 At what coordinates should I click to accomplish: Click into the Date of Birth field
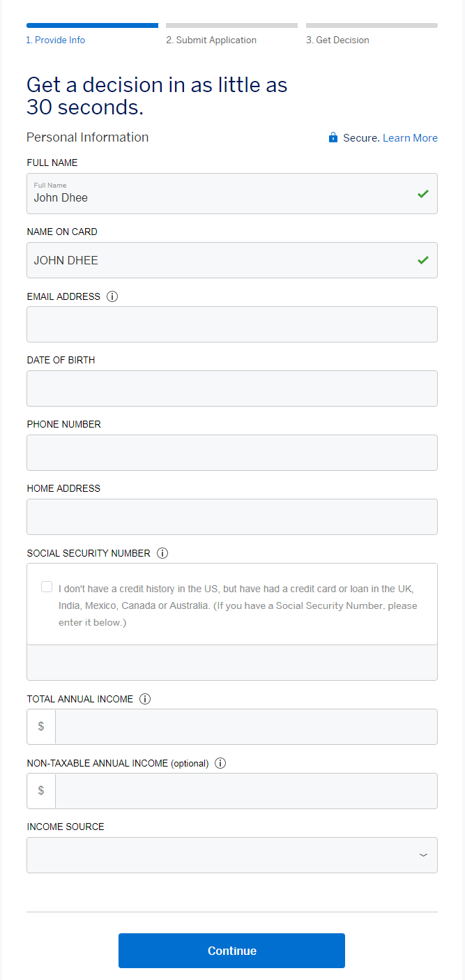click(232, 389)
